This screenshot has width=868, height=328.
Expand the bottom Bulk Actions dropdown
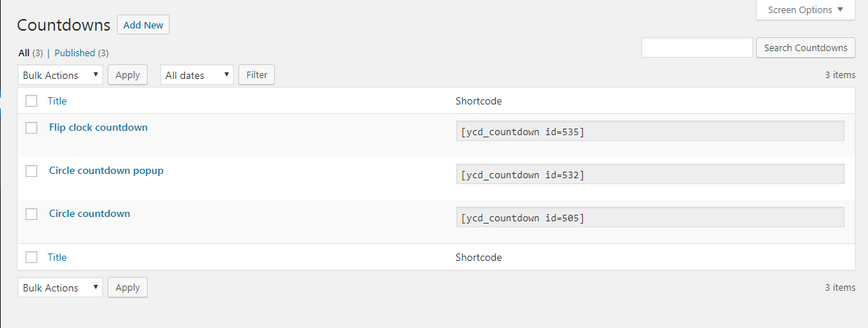[x=60, y=288]
